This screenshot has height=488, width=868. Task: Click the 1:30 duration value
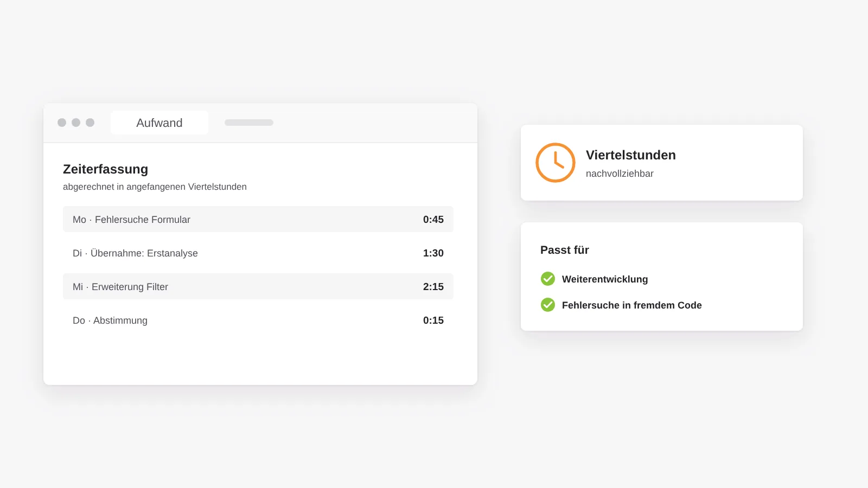coord(433,253)
